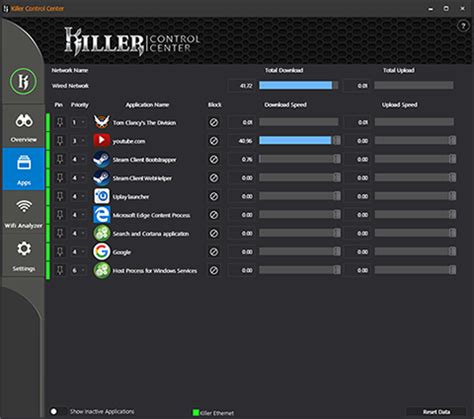Pin the youtube.com row

pos(60,141)
